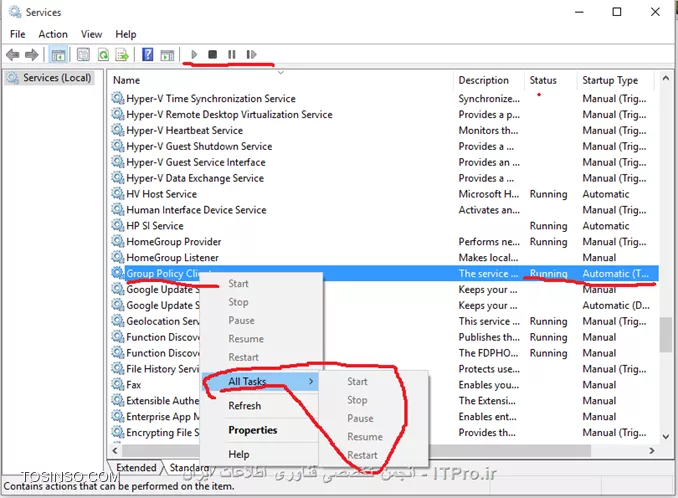Click horizontal scrollbar left arrow
678x498 pixels.
click(x=115, y=450)
